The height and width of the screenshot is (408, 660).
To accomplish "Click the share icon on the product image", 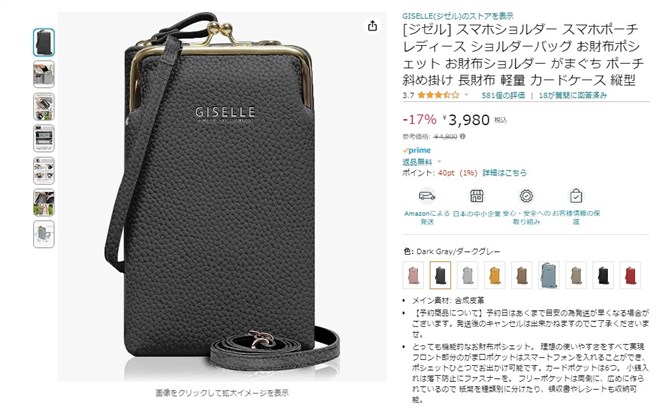I will (372, 26).
